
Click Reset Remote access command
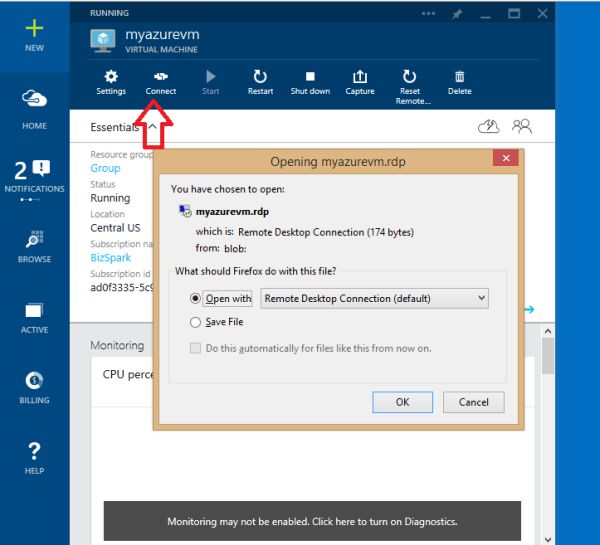click(411, 87)
